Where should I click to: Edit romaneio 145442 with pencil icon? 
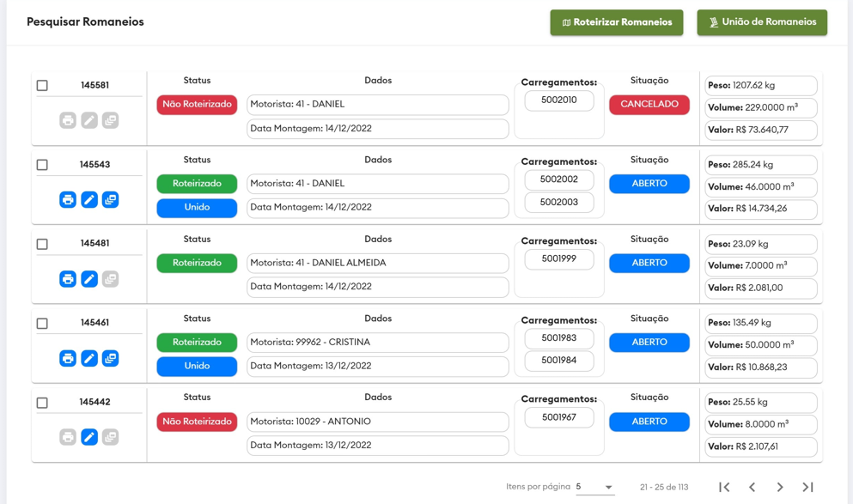[x=89, y=437]
